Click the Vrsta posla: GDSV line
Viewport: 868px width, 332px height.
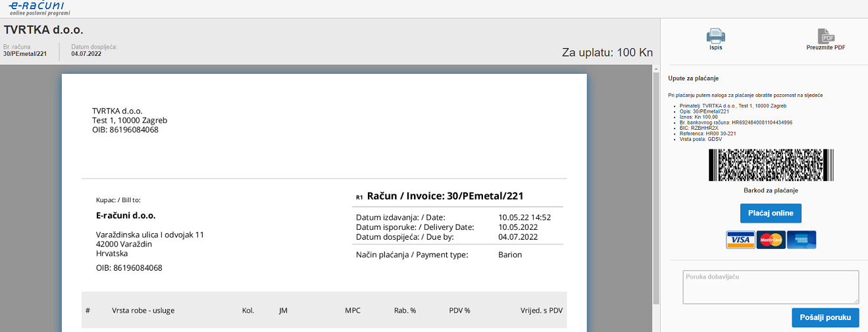coord(702,139)
